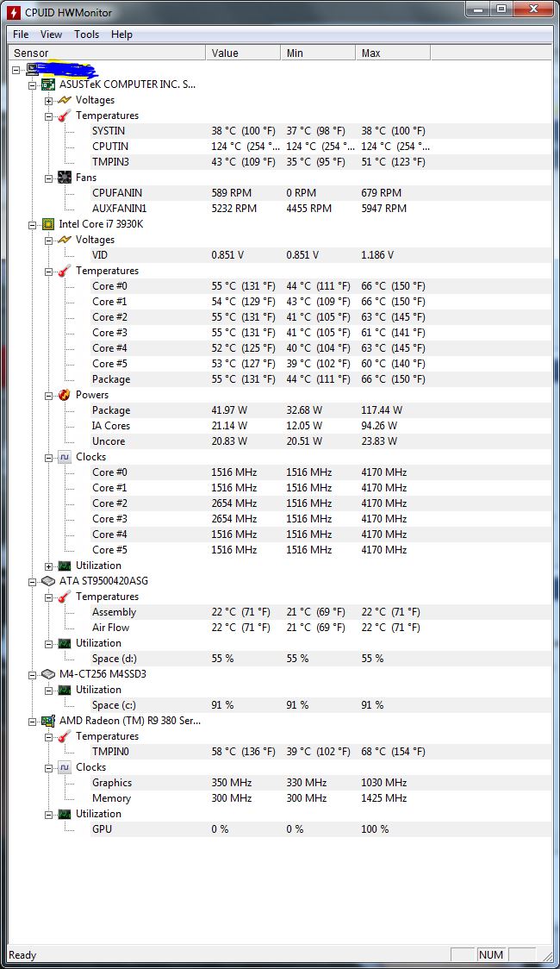Select the SYSTIN temperature row
This screenshot has height=969, width=560.
(x=320, y=131)
